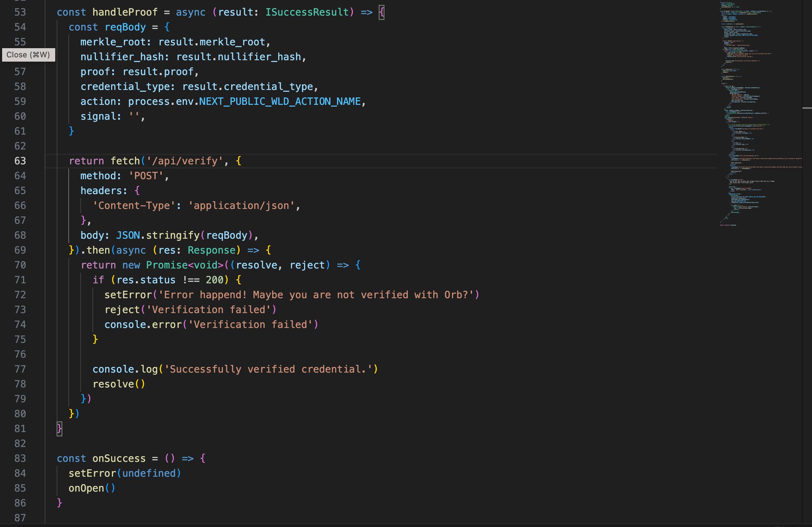Click 'process' in process.env on line 59

point(149,101)
